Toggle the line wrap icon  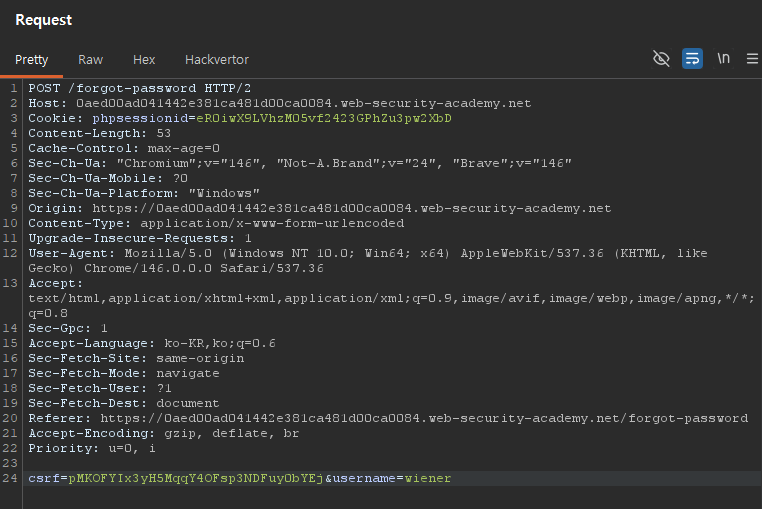692,59
